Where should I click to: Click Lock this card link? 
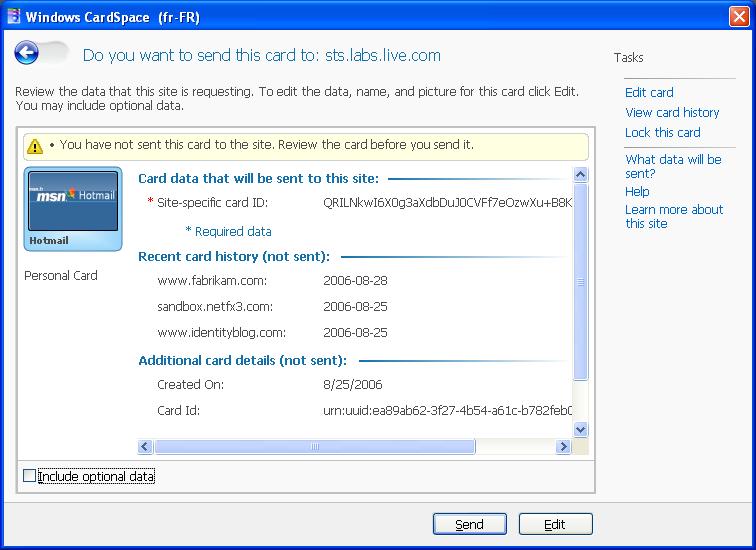tap(662, 133)
